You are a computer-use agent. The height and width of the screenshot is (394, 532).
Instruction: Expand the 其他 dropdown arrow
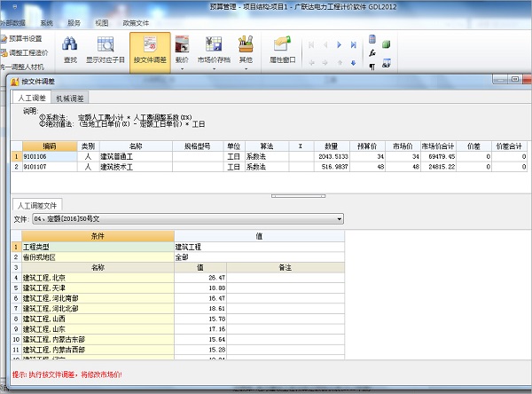pos(246,69)
